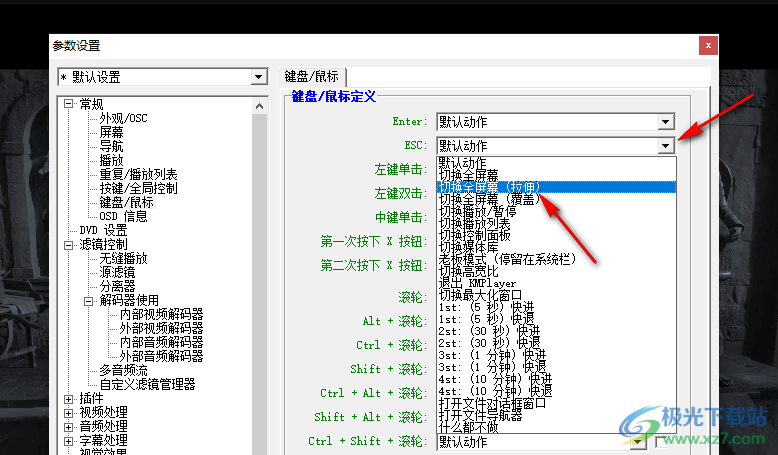This screenshot has width=778, height=455.
Task: Select 打开文件对话框窗口 option
Action: [x=556, y=403]
